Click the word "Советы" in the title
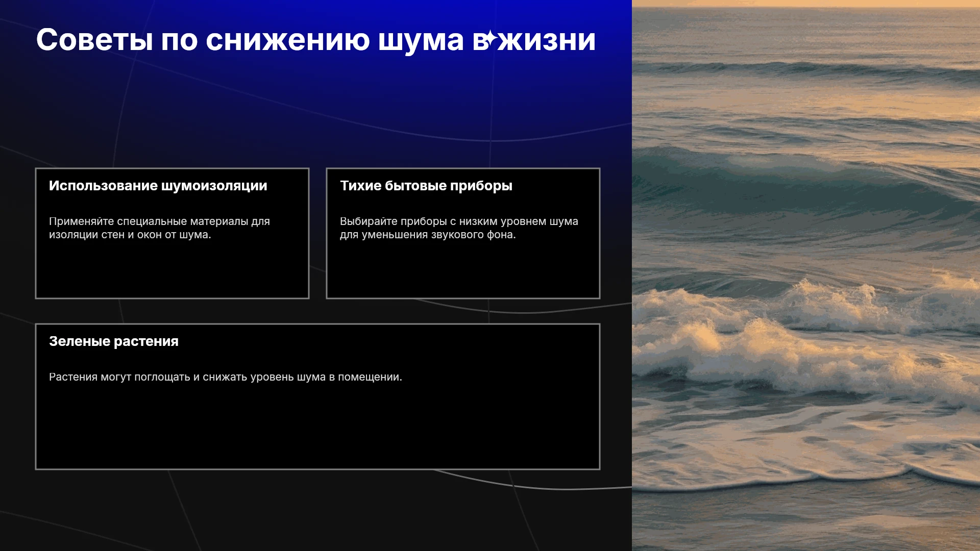 [94, 40]
